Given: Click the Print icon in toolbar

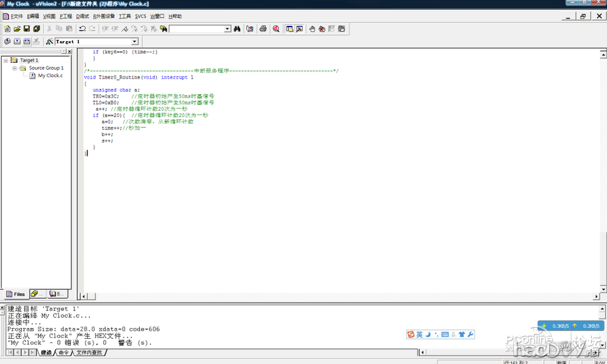Looking at the screenshot, I should click(263, 29).
